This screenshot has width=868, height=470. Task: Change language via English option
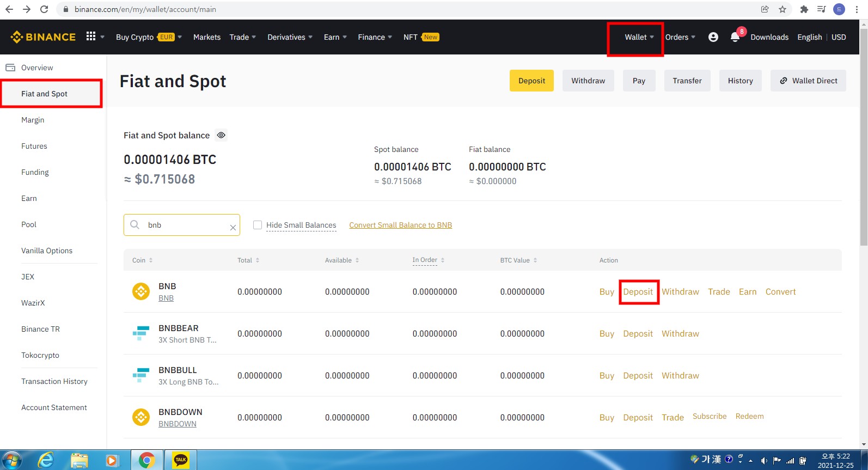click(x=810, y=37)
